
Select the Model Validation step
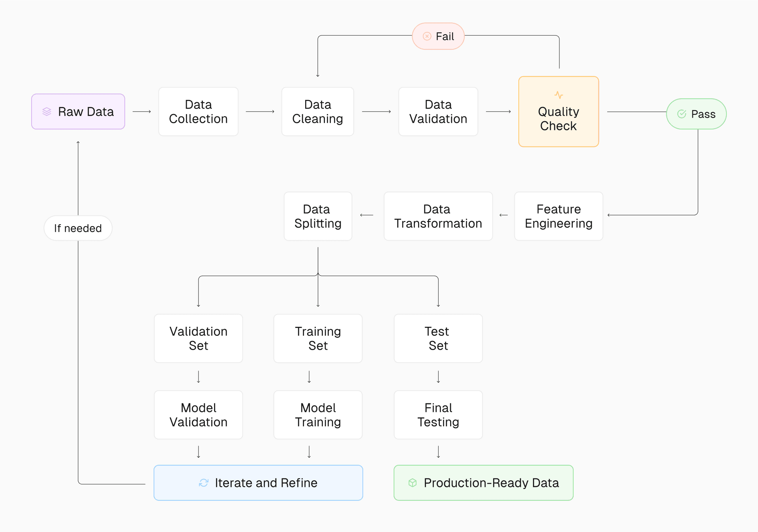pyautogui.click(x=198, y=415)
